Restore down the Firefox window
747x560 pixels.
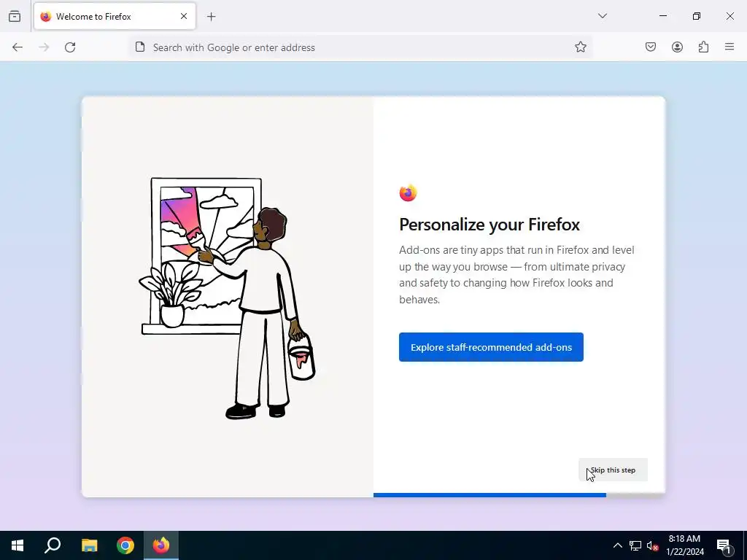point(697,16)
